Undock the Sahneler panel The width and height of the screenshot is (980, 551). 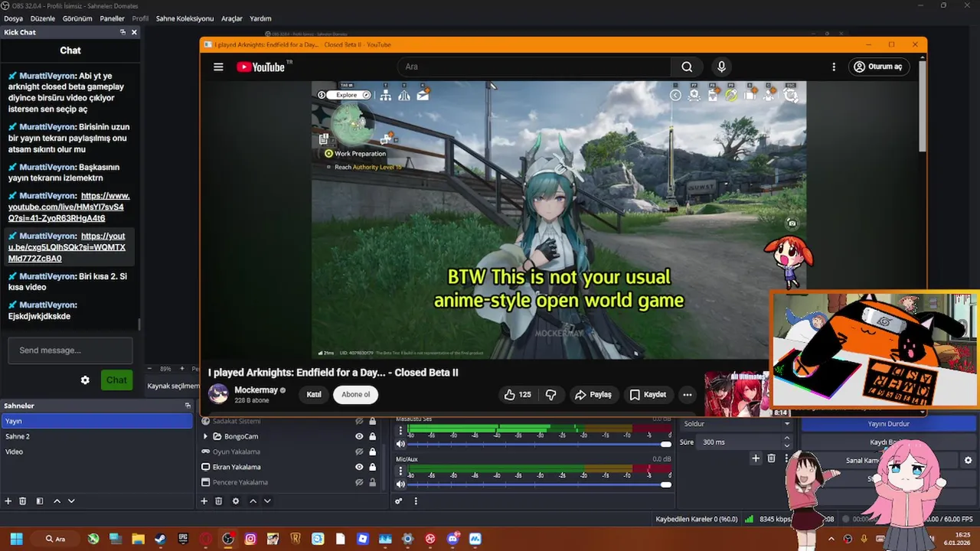click(x=188, y=406)
